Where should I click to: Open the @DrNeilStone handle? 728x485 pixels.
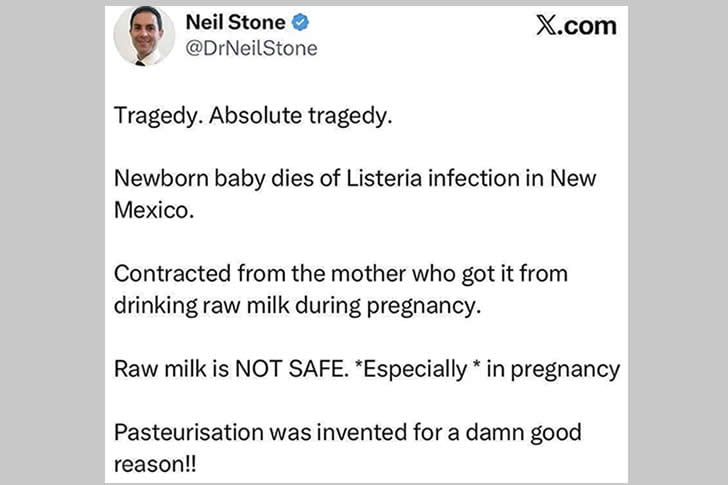[x=252, y=48]
